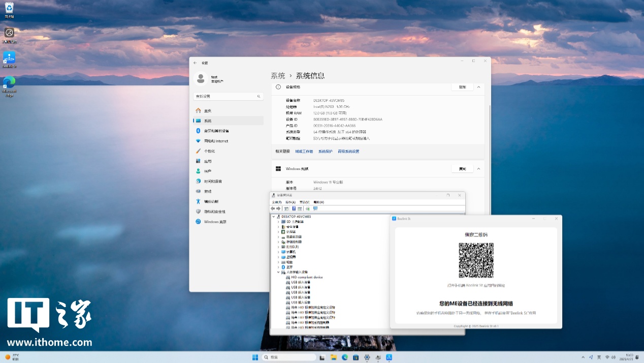The width and height of the screenshot is (644, 363).
Task: Select HID-compliant device in the device tree
Action: [307, 277]
